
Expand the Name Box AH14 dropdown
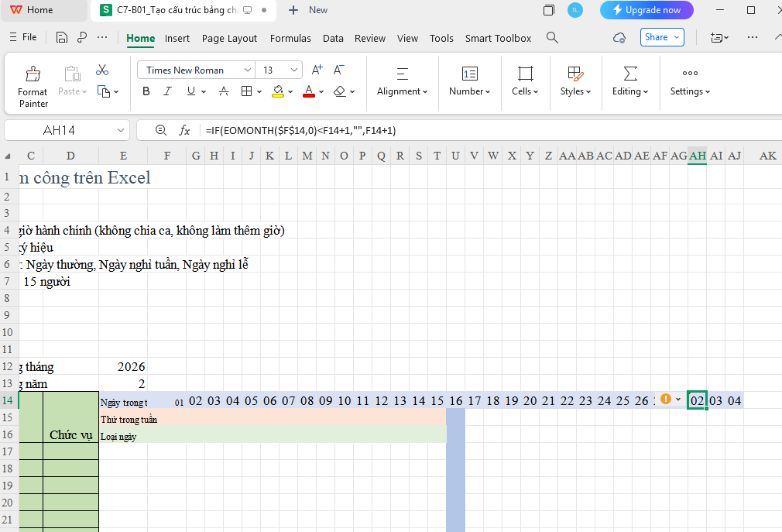tap(120, 130)
